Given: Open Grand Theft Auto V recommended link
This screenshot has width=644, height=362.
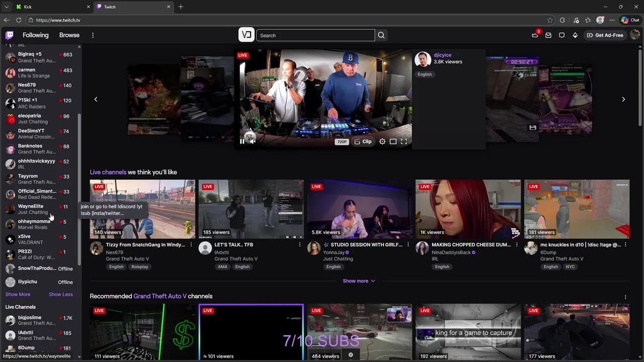Looking at the screenshot, I should click(160, 296).
